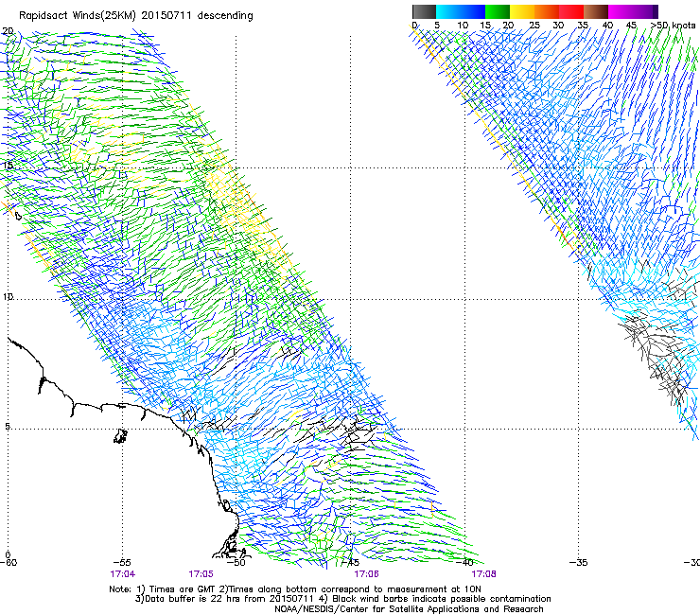Viewport: 700px width, 615px height.
Task: Click the latitude label '15'
Action: (x=8, y=165)
